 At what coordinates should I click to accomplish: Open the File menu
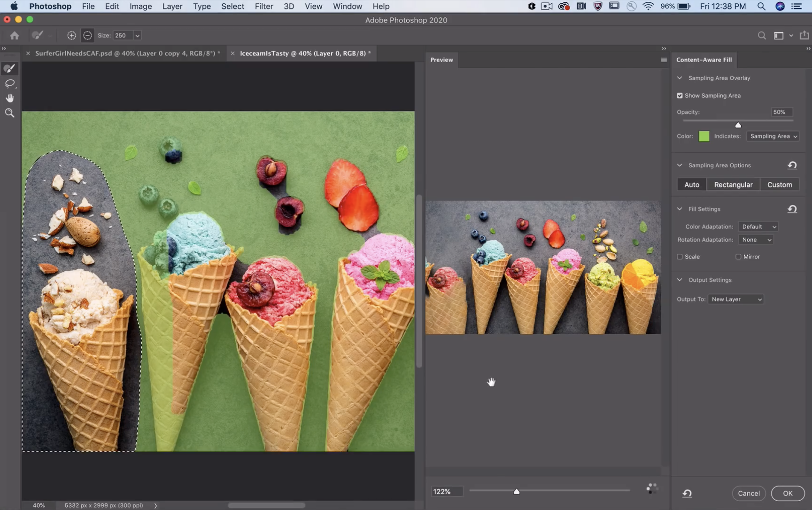(x=88, y=6)
